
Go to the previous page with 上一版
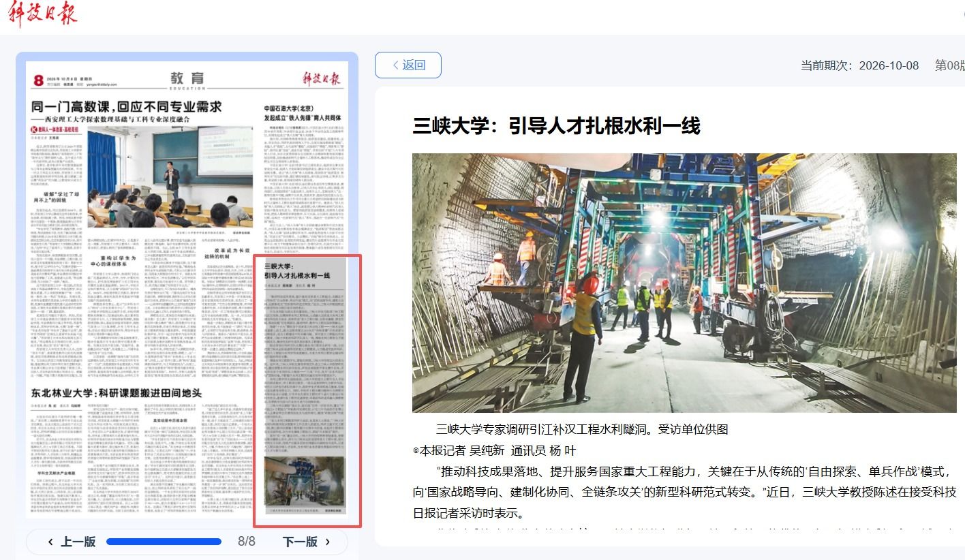point(72,542)
